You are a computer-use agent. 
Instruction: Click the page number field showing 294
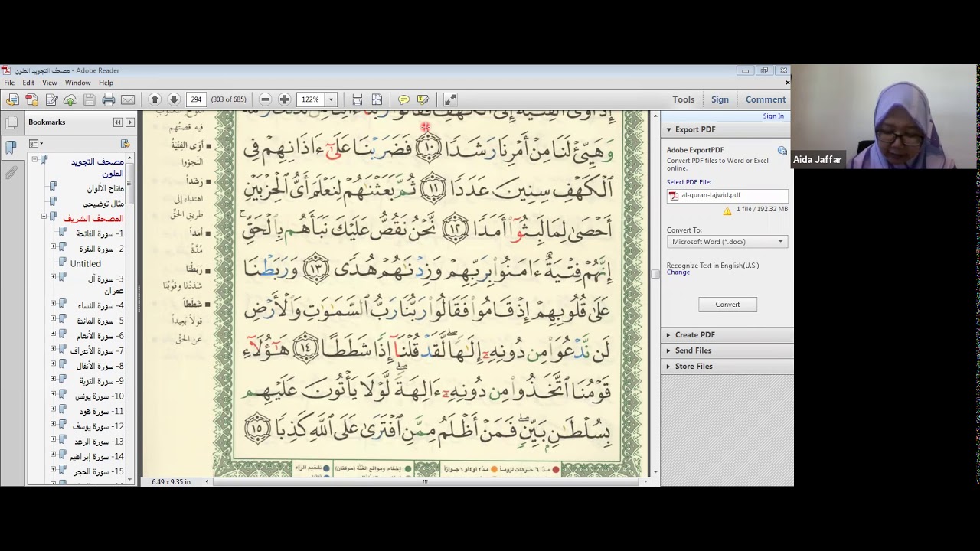(197, 99)
